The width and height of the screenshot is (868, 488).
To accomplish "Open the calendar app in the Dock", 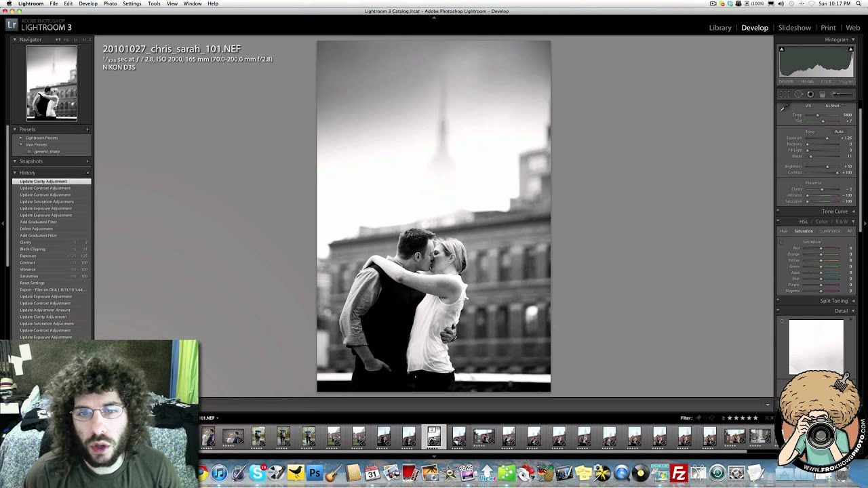I will click(x=372, y=472).
